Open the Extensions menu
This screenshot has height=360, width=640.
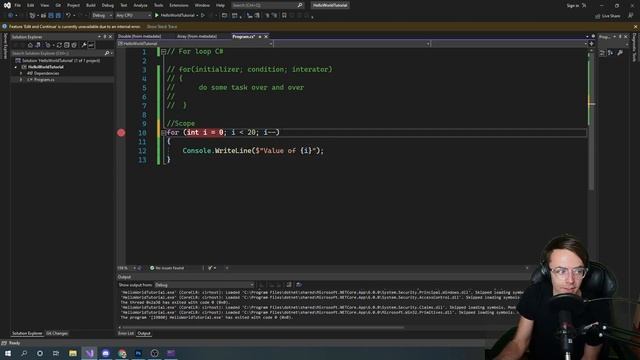click(x=179, y=5)
